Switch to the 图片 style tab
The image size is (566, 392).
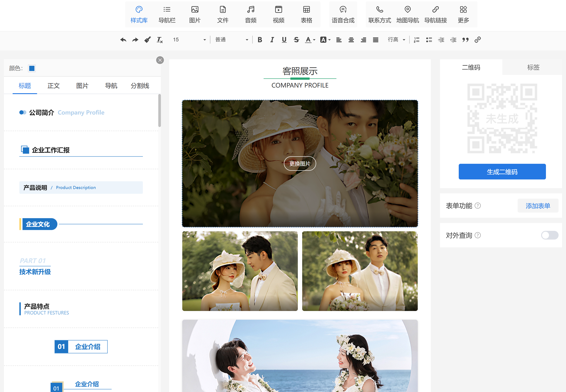point(82,86)
